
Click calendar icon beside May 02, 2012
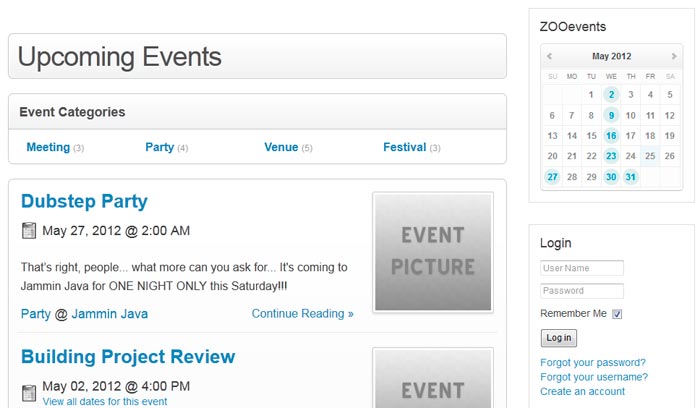[29, 393]
